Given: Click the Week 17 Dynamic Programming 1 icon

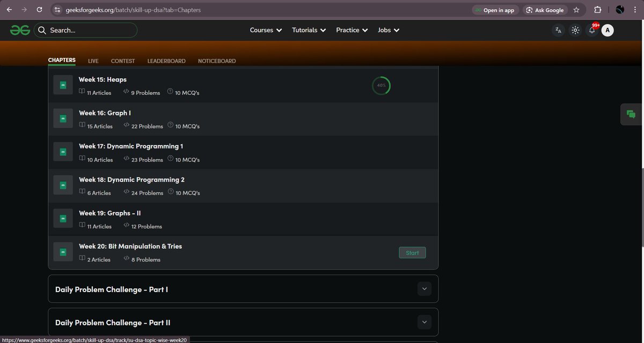Looking at the screenshot, I should coord(63,152).
